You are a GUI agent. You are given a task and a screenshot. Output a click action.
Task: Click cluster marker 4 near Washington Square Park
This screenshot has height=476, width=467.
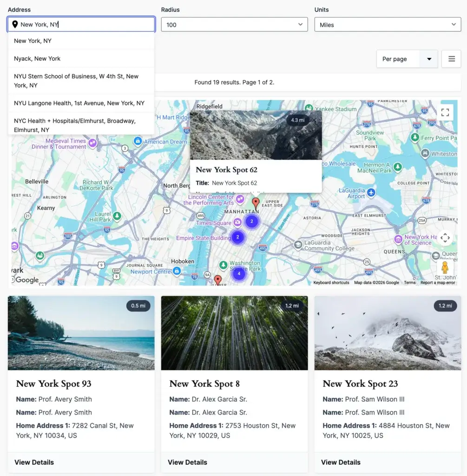click(x=239, y=273)
